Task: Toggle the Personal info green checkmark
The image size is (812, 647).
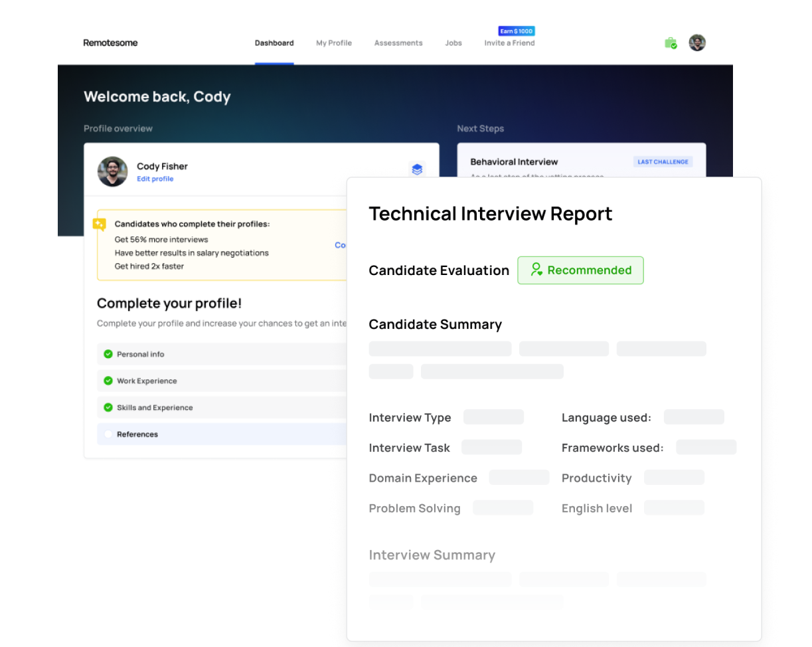Action: (108, 354)
